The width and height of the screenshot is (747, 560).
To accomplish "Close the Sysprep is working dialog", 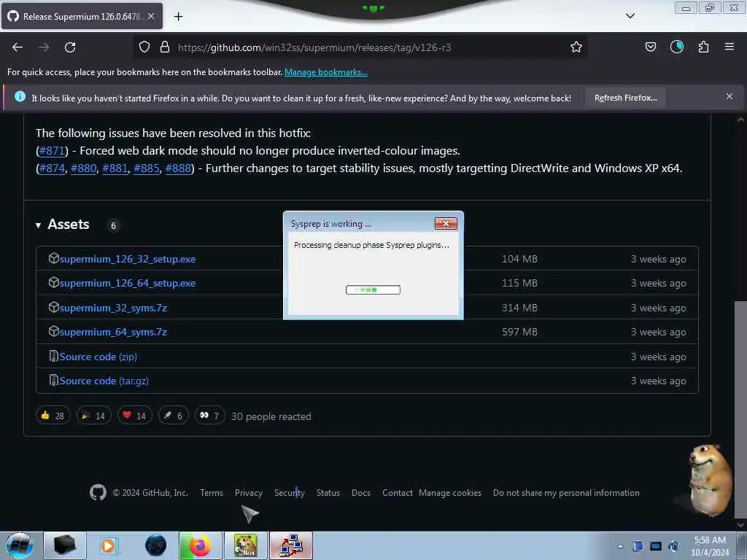I will (x=446, y=223).
